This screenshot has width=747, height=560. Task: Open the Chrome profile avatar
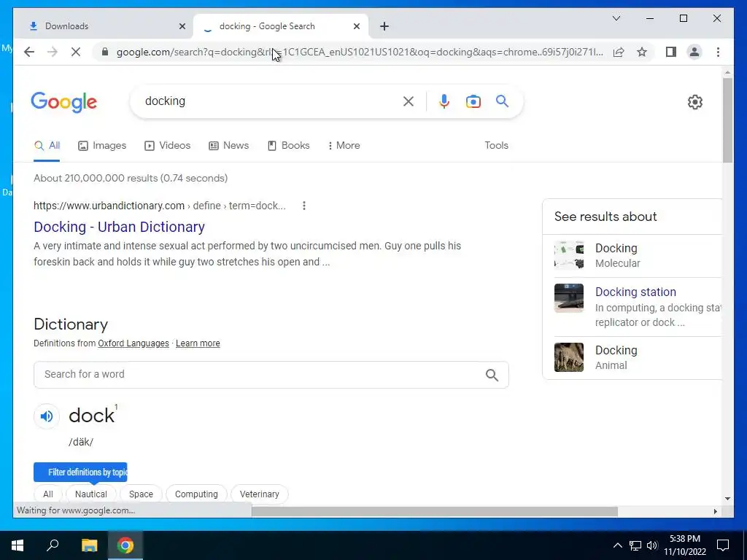coord(694,52)
